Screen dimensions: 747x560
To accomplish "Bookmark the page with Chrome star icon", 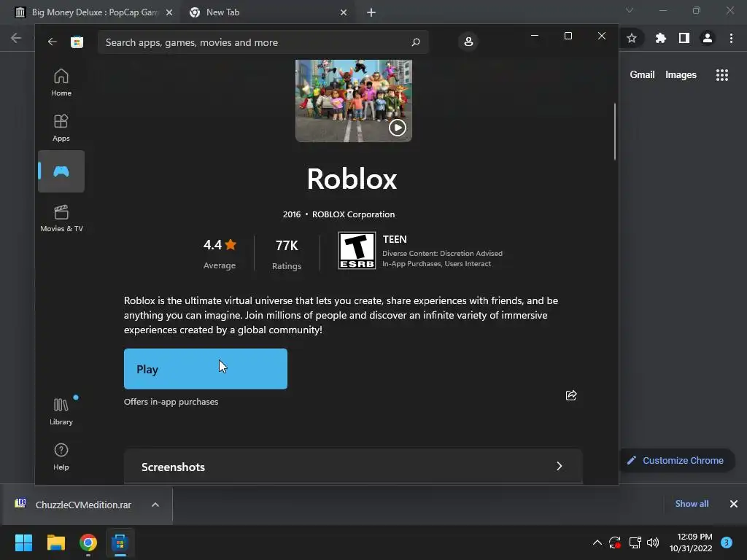I will coord(632,38).
